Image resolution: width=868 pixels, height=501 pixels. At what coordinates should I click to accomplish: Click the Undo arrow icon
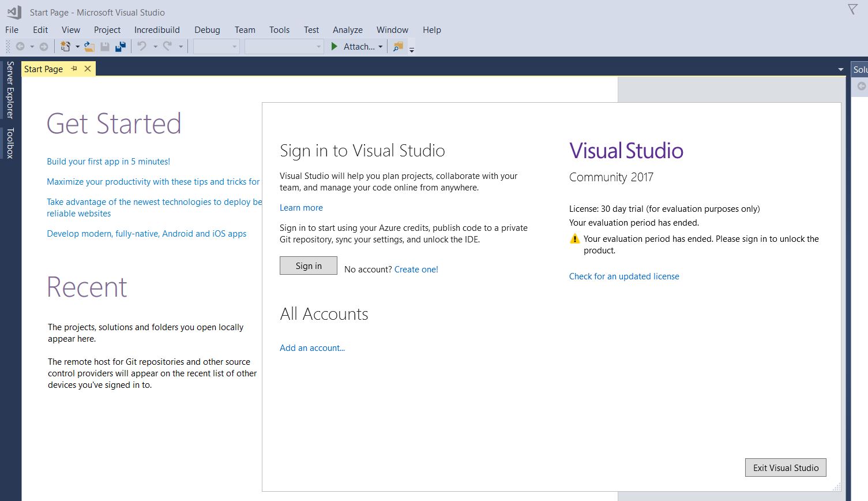(x=142, y=46)
